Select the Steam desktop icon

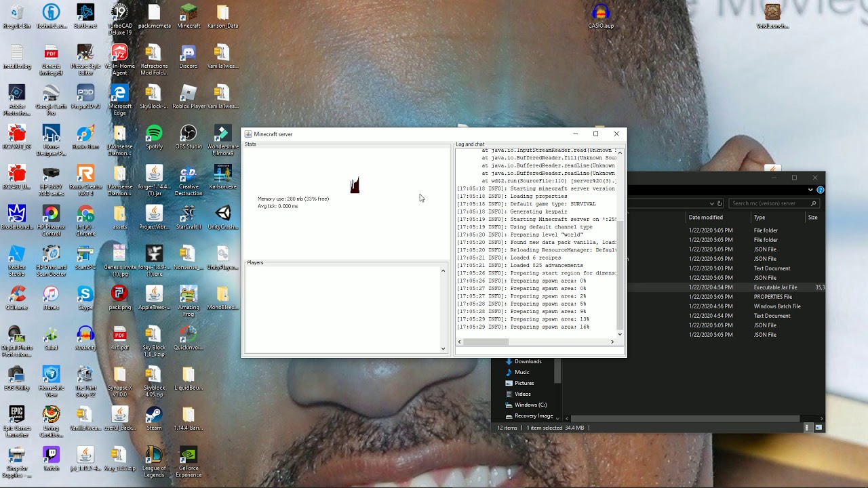click(x=154, y=419)
